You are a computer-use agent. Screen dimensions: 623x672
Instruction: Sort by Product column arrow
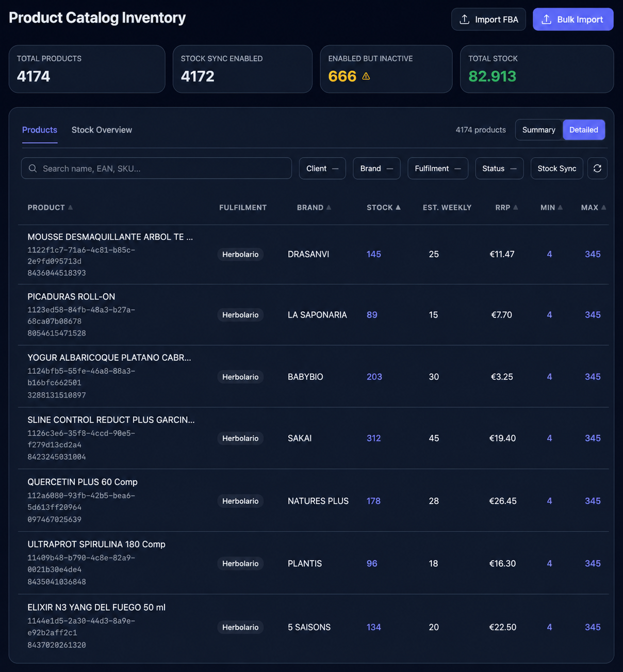[71, 207]
